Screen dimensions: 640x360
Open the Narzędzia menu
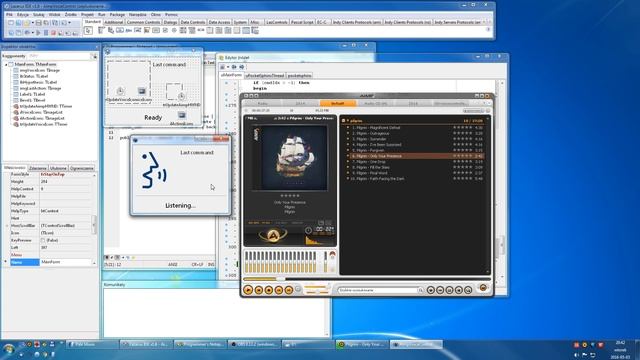click(138, 14)
